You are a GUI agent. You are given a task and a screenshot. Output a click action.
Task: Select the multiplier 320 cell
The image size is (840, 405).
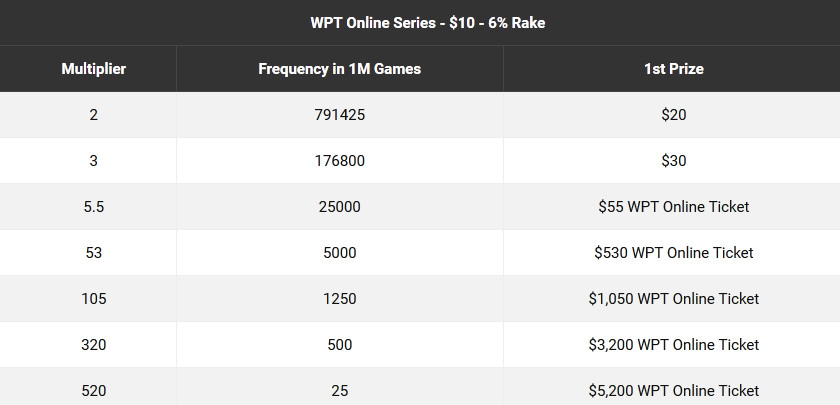(94, 345)
